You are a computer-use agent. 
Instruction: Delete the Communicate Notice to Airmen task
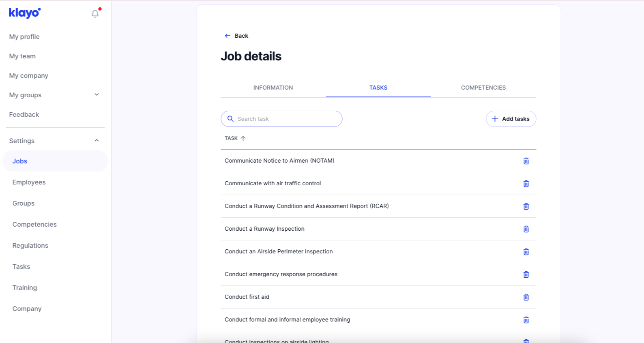pyautogui.click(x=526, y=161)
